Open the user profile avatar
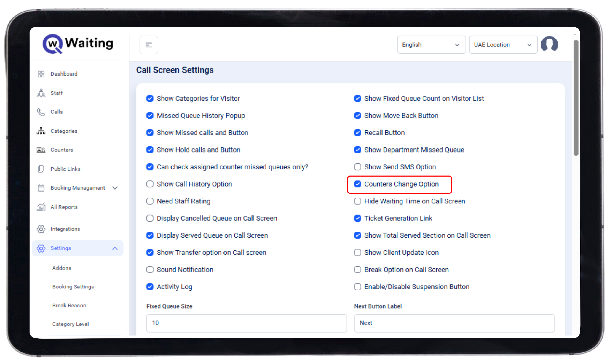Viewport: 607px width, 364px height. click(x=550, y=45)
